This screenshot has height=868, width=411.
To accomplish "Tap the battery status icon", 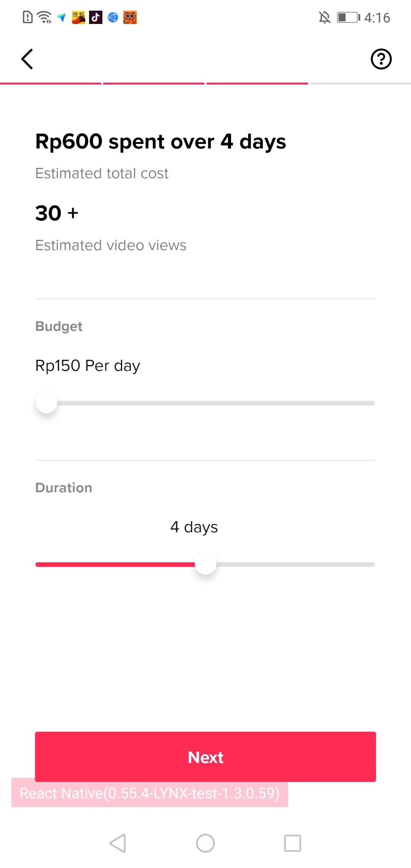I will pyautogui.click(x=348, y=18).
